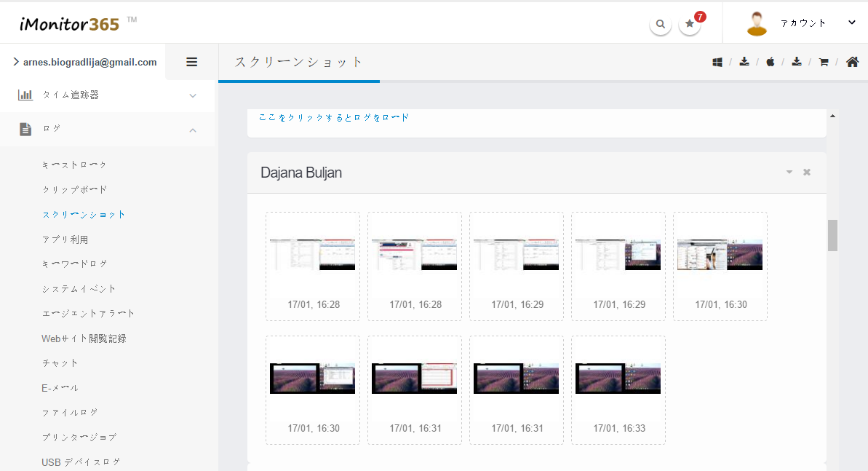This screenshot has height=471, width=868.
Task: Select Webサイト閲覧記録 in the sidebar
Action: click(x=84, y=339)
